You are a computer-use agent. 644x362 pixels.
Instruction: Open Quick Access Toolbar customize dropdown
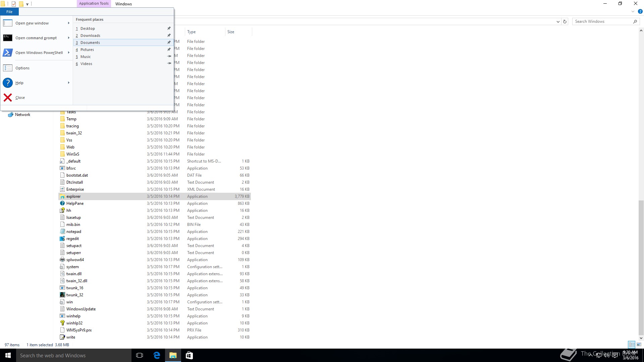[28, 4]
